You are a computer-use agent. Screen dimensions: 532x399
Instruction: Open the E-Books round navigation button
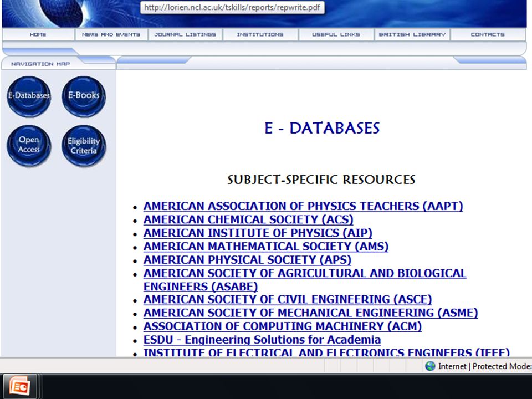pos(84,96)
